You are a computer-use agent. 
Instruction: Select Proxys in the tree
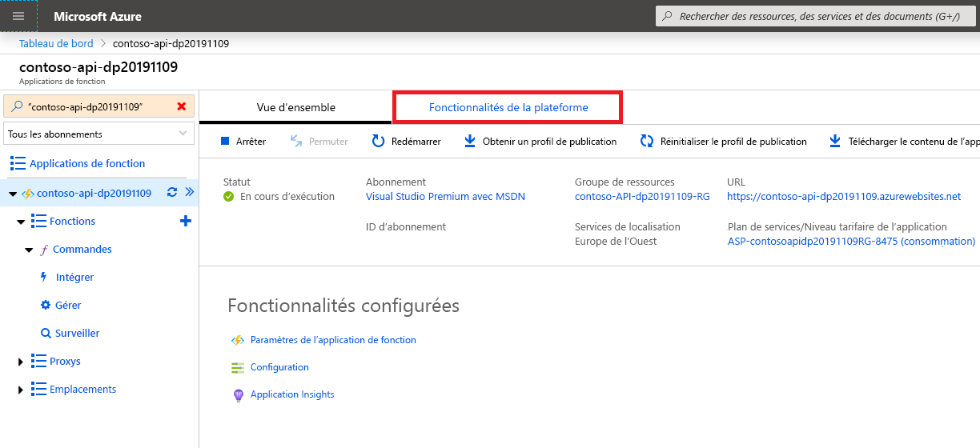pos(65,361)
